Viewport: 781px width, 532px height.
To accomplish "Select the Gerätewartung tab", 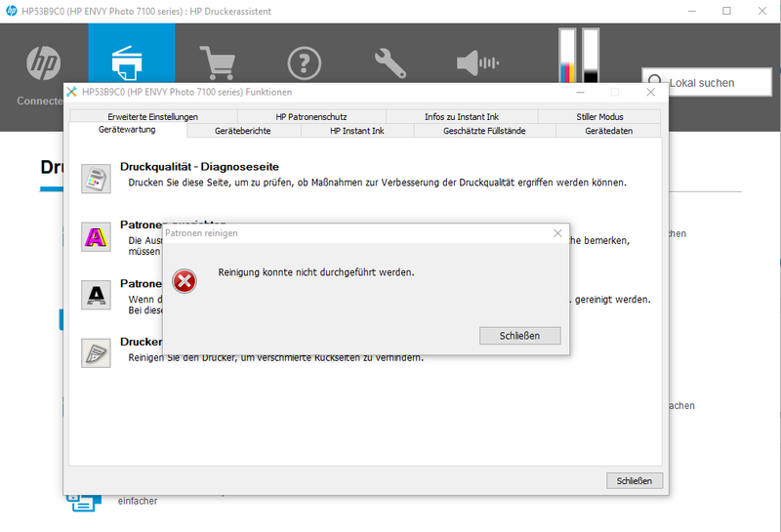I will (127, 130).
